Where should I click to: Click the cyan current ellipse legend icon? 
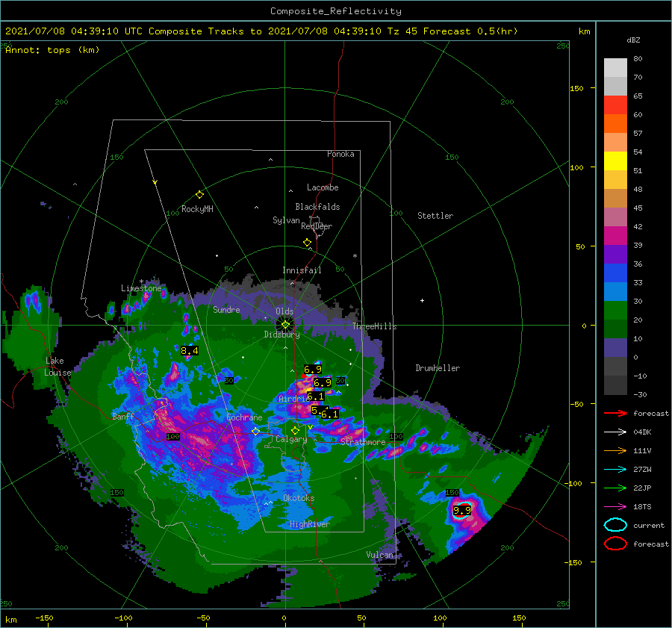coord(615,525)
